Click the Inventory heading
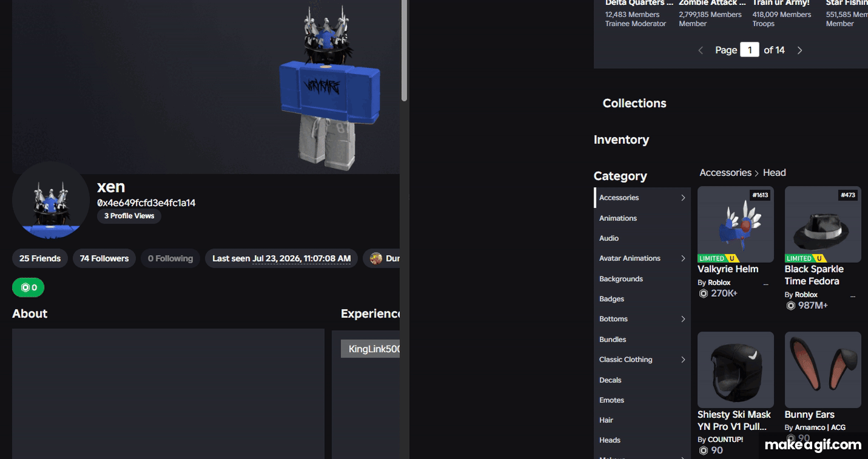Viewport: 868px width, 459px height. tap(622, 140)
